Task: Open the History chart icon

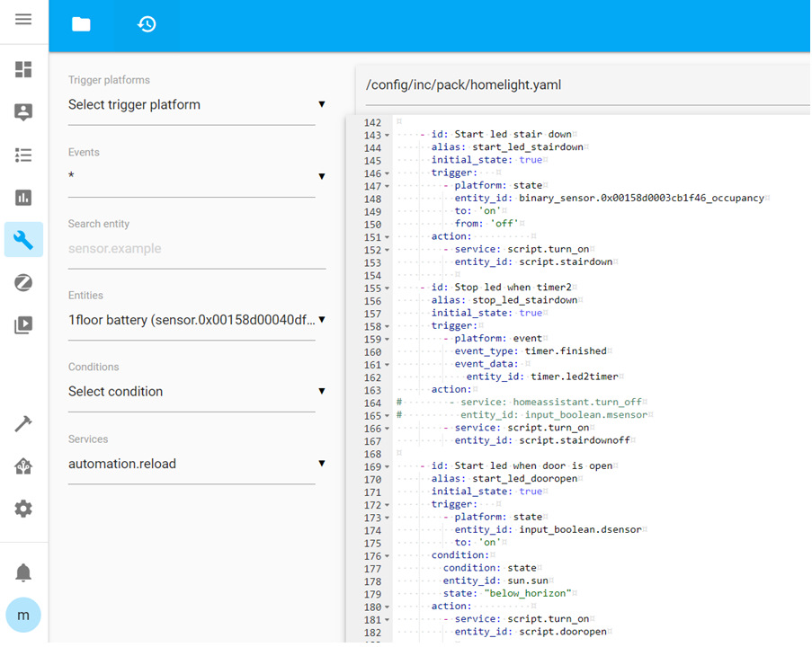Action: click(23, 197)
